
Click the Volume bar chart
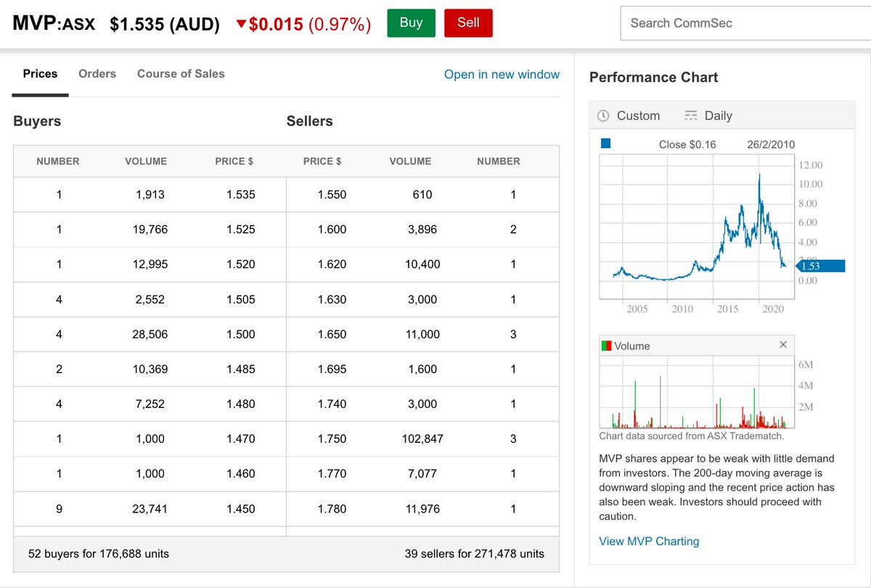[x=698, y=392]
